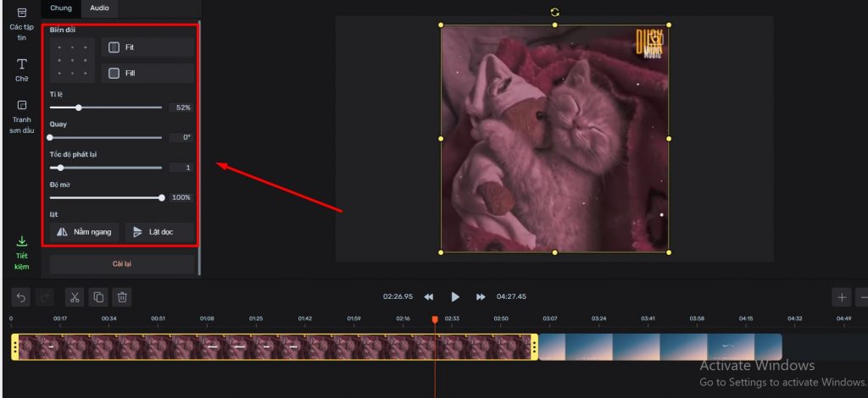
Task: Select the pink cat video clip
Action: pos(275,347)
